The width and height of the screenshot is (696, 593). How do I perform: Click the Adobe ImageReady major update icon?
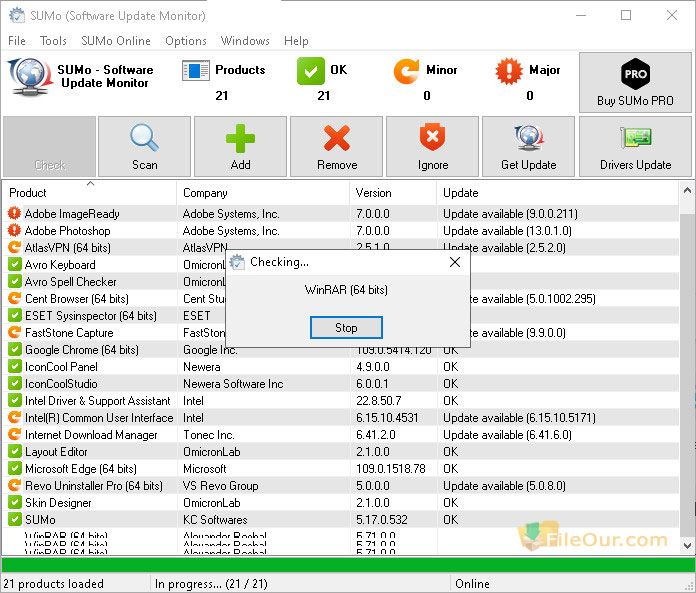(14, 213)
